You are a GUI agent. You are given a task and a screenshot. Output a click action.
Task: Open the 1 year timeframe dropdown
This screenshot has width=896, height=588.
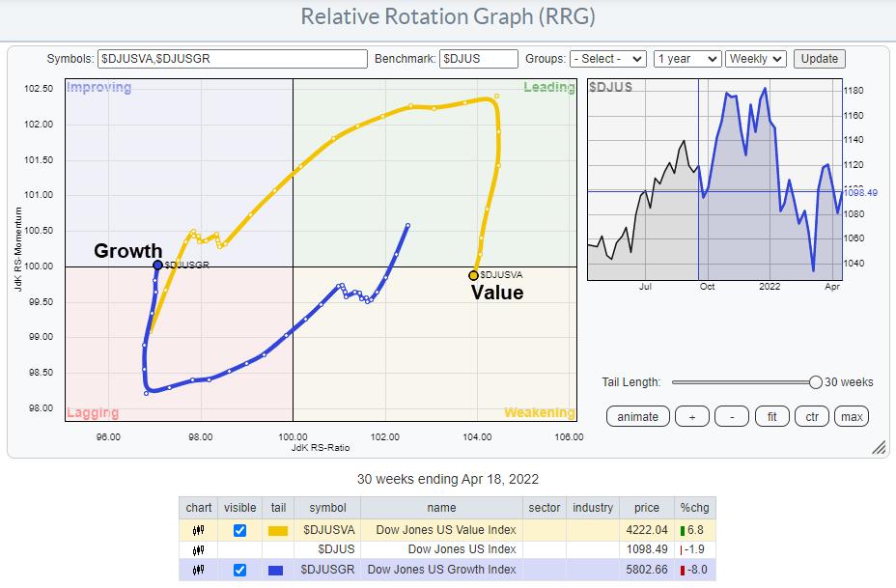(686, 59)
